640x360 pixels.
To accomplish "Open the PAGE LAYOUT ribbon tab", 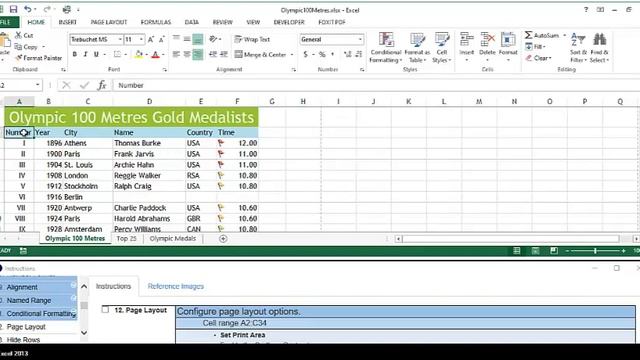I will [x=109, y=22].
